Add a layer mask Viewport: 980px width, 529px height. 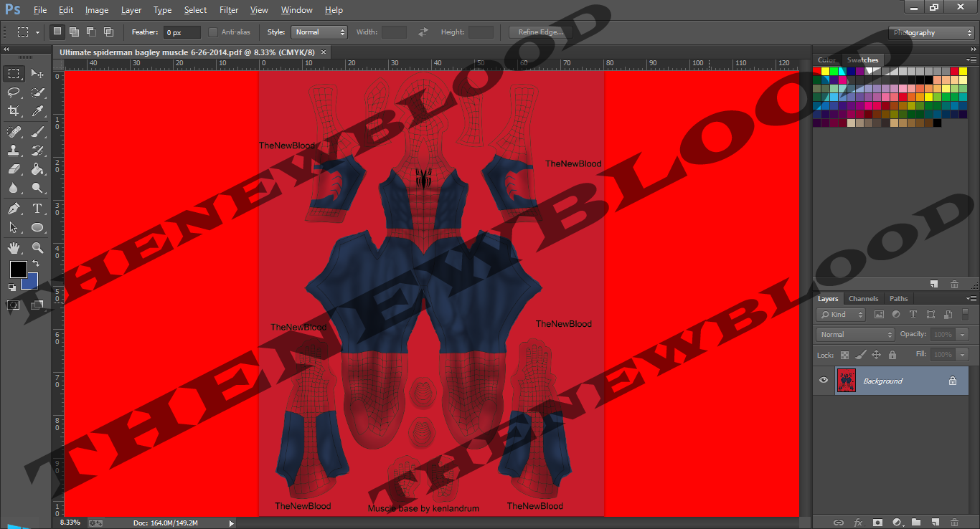point(877,523)
